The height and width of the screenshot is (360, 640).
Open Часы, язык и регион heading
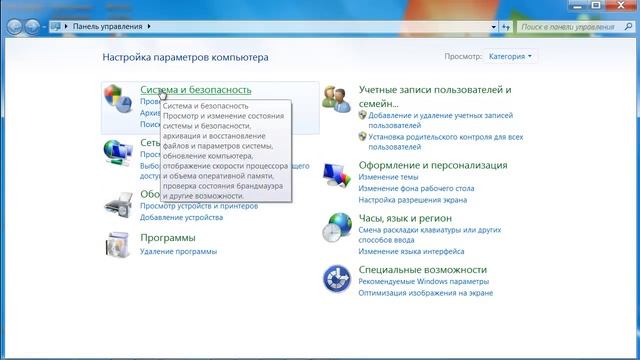(405, 218)
